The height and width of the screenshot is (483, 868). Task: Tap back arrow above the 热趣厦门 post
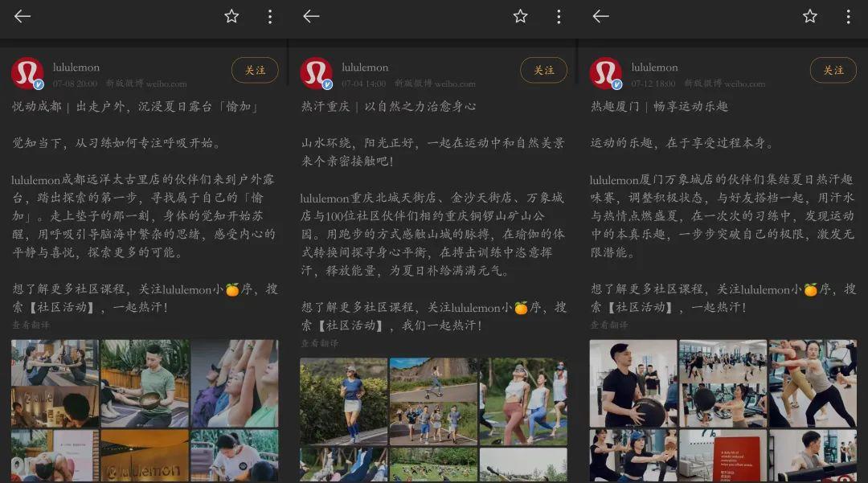(600, 16)
